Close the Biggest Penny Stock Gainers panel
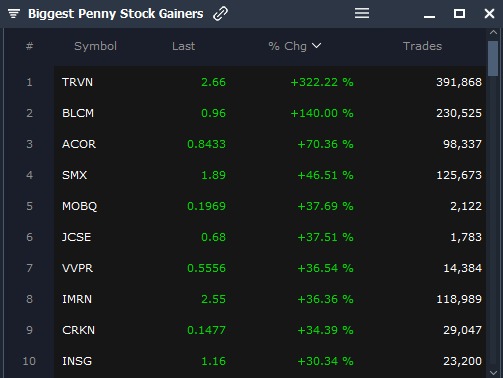The height and width of the screenshot is (378, 503). [489, 14]
